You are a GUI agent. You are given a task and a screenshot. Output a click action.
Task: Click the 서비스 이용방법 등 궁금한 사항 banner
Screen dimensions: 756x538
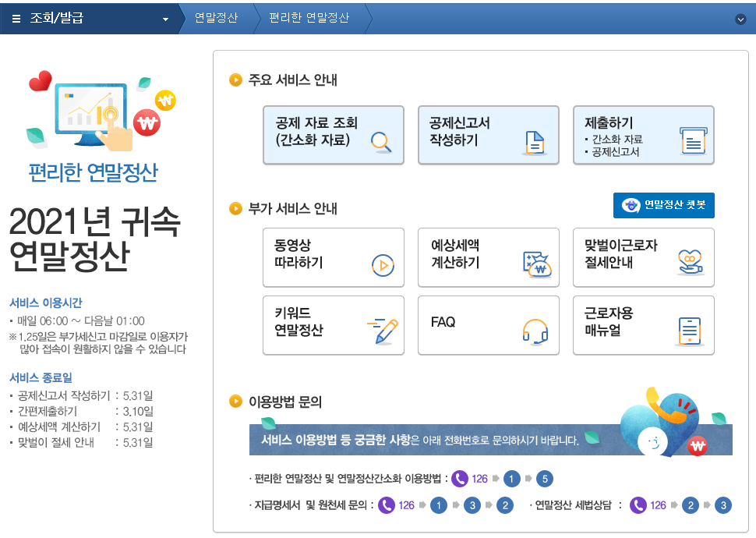click(490, 440)
